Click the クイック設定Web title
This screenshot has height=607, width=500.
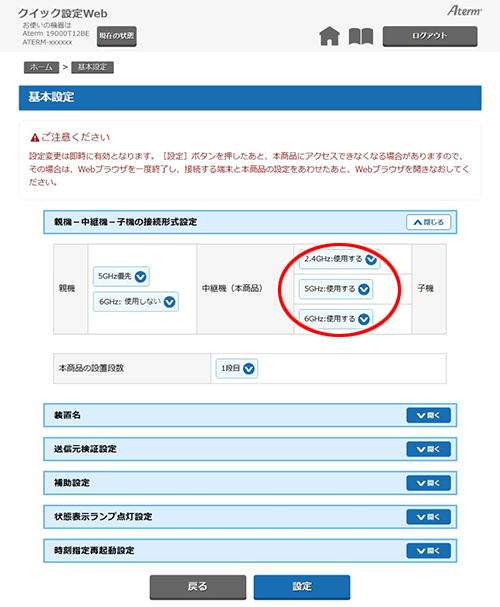(x=63, y=14)
